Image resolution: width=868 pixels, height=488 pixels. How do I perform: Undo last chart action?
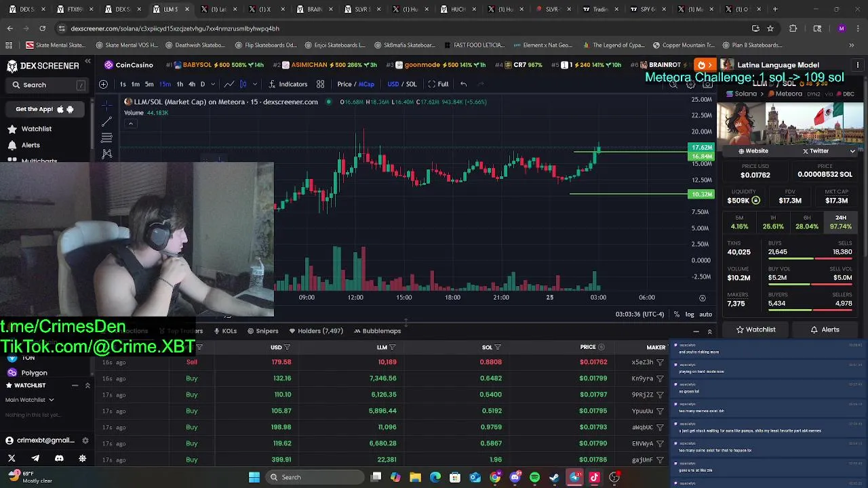pyautogui.click(x=463, y=84)
